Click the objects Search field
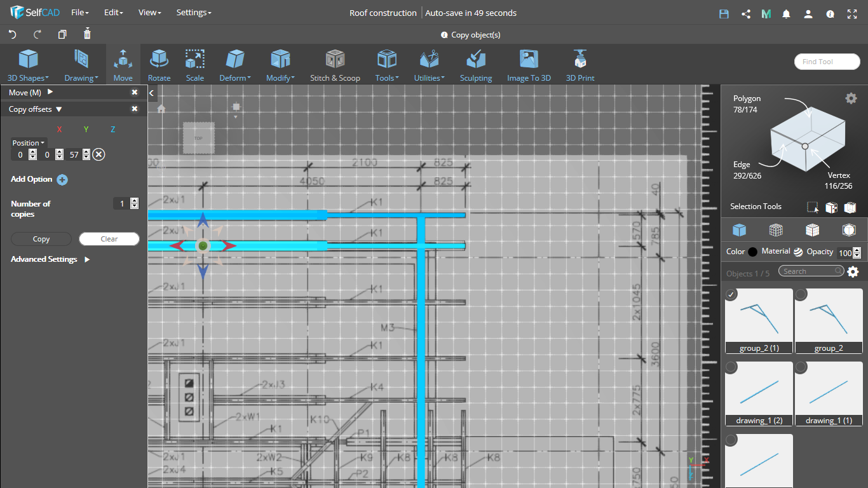868x488 pixels. click(x=811, y=271)
